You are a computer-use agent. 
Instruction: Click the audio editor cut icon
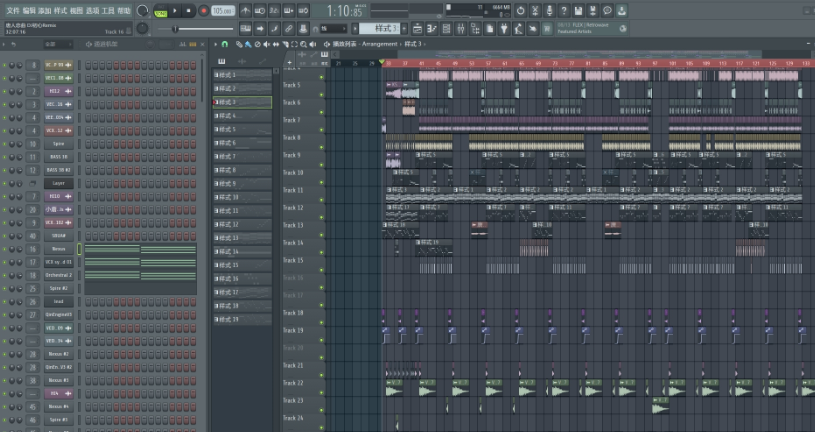pos(535,10)
